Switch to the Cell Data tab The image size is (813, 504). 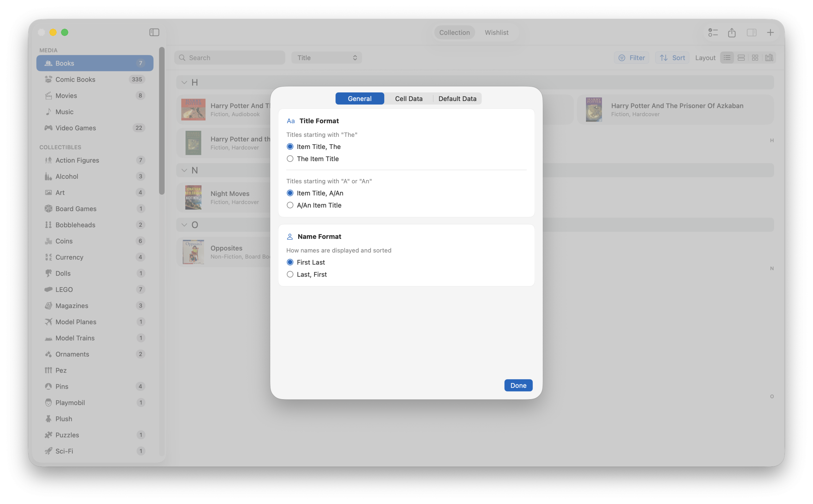(409, 98)
